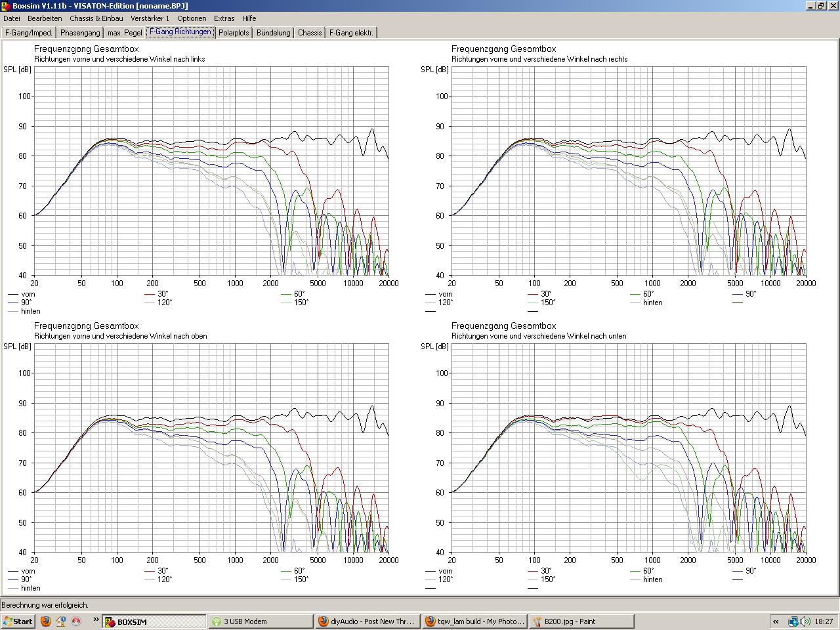Click the 'SPL [dB]' axis label of top-right chart
The height and width of the screenshot is (630, 840).
coord(435,70)
